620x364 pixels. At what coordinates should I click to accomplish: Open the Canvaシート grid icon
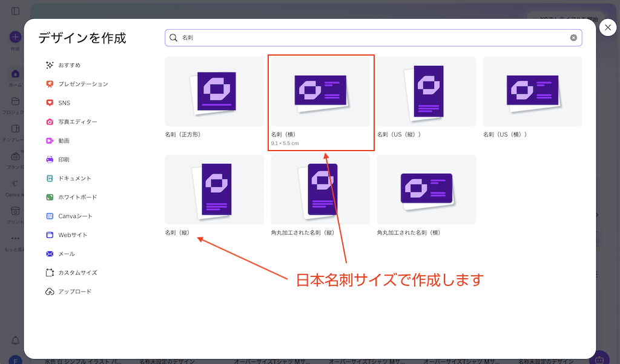pos(50,216)
